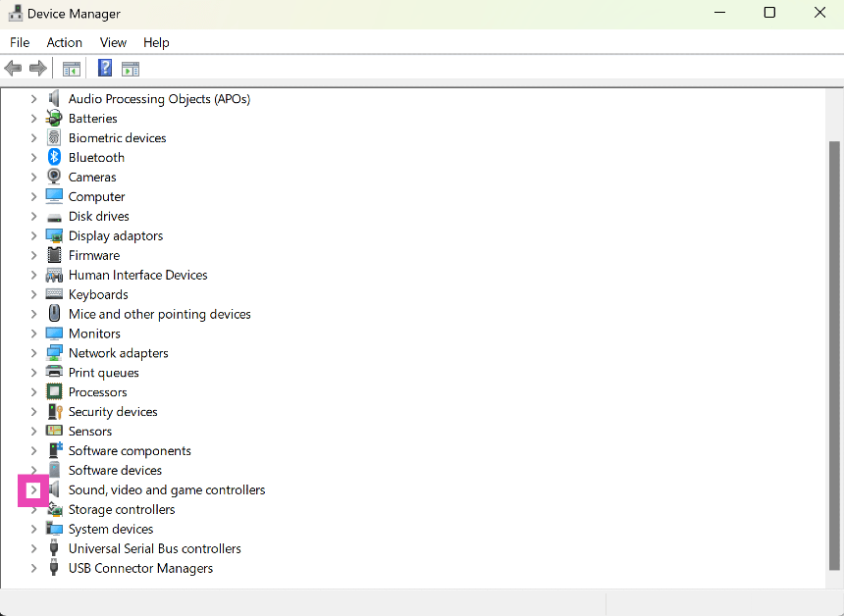Screen dimensions: 844x616
Task: Select the Monitors tree item
Action: (x=94, y=334)
